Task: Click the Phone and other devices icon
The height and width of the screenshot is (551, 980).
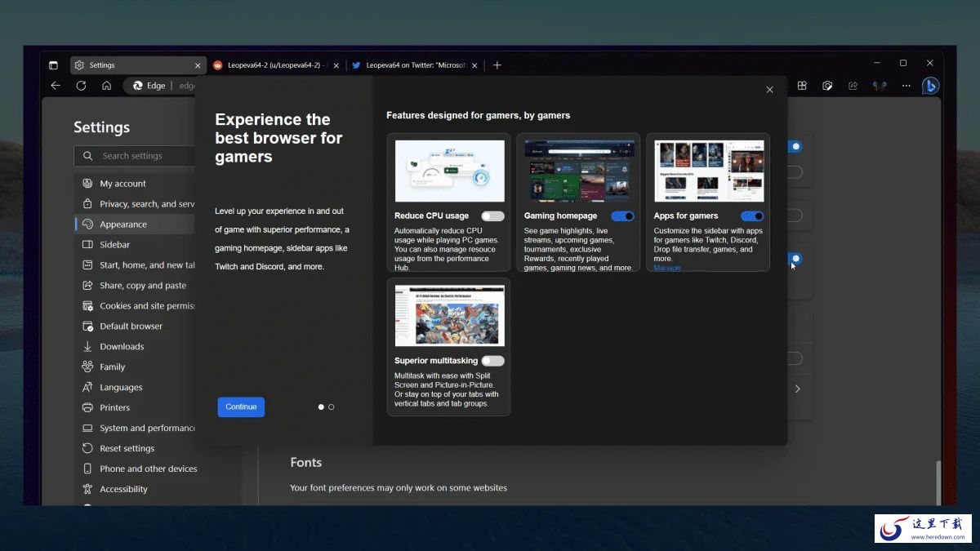Action: tap(87, 469)
